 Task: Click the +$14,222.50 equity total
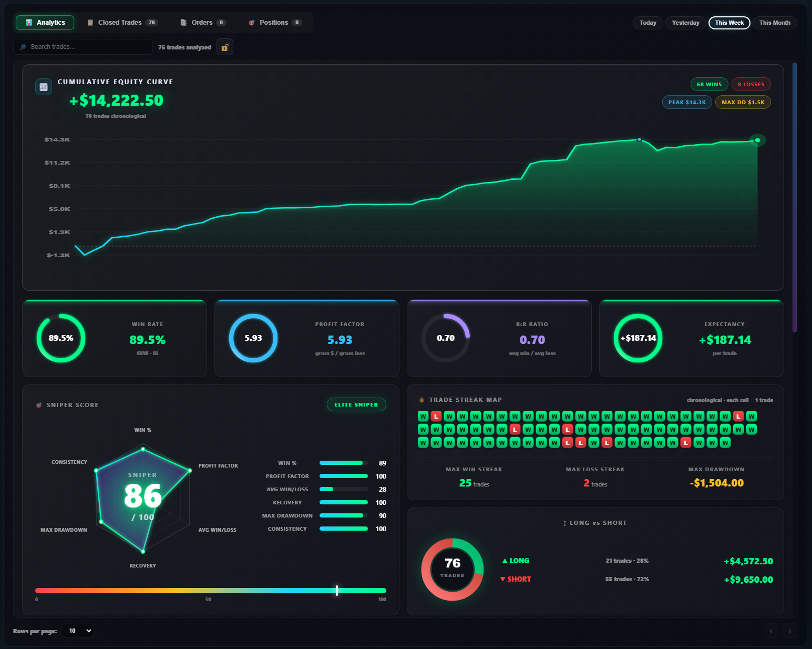tap(117, 100)
